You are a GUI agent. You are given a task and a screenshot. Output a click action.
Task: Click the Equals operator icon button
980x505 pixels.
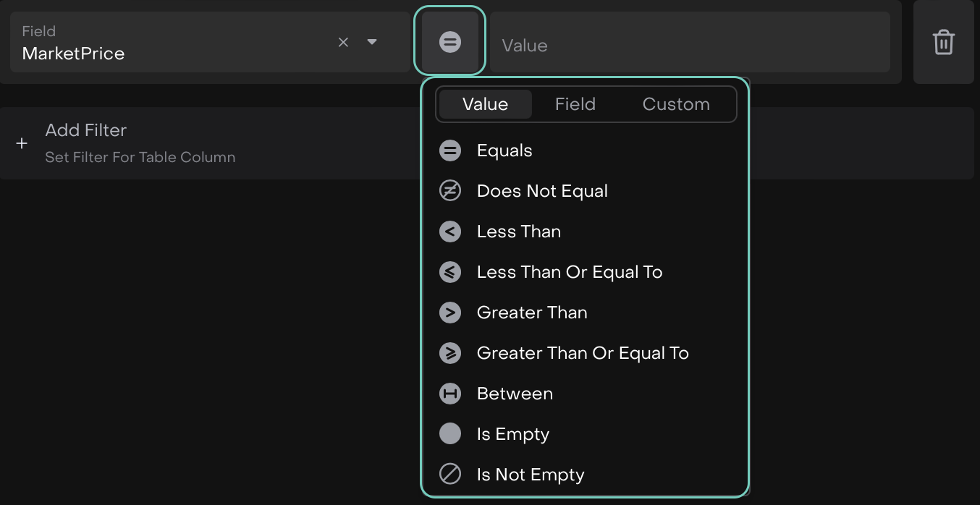point(449,42)
